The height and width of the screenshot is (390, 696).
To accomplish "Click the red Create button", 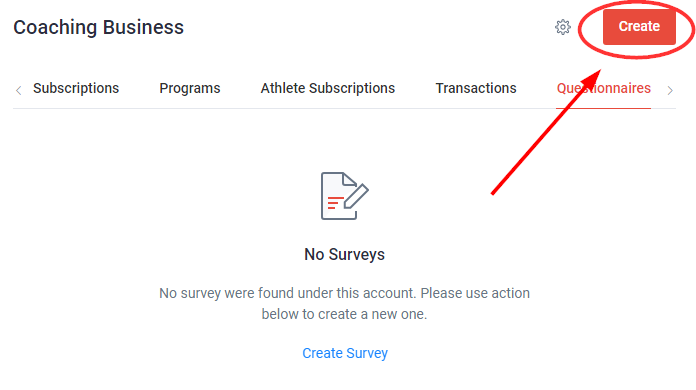I will 639,27.
